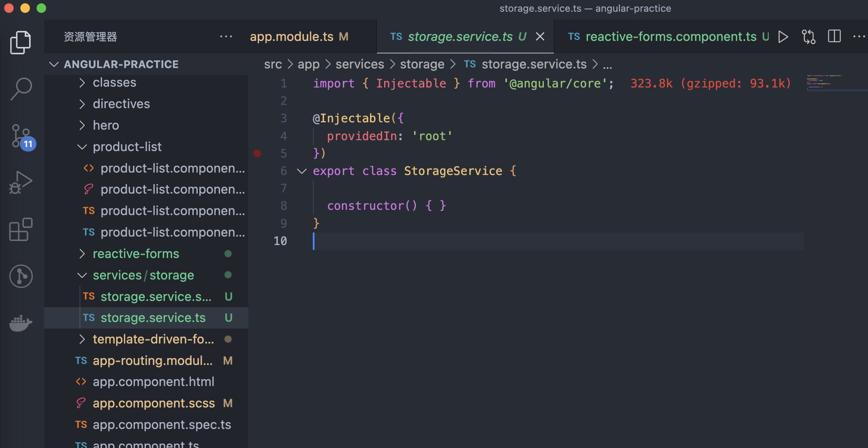Viewport: 868px width, 448px height.
Task: Click the Split Editor icon
Action: point(834,37)
